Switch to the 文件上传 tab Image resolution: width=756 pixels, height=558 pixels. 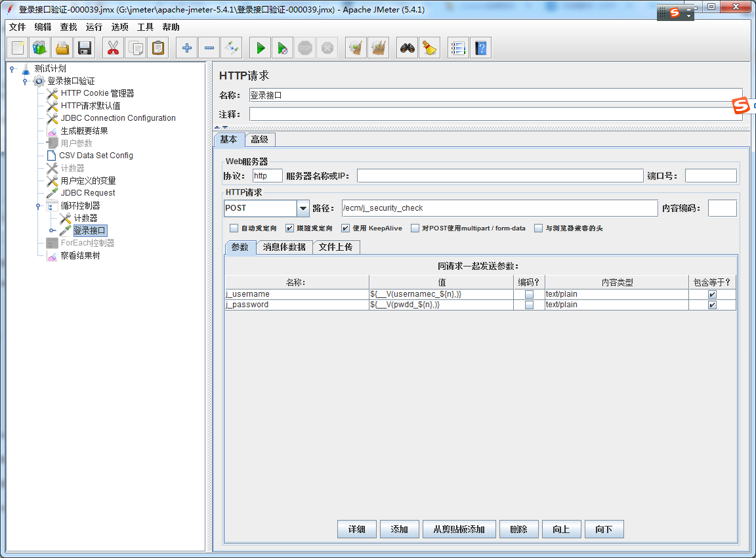(x=335, y=247)
